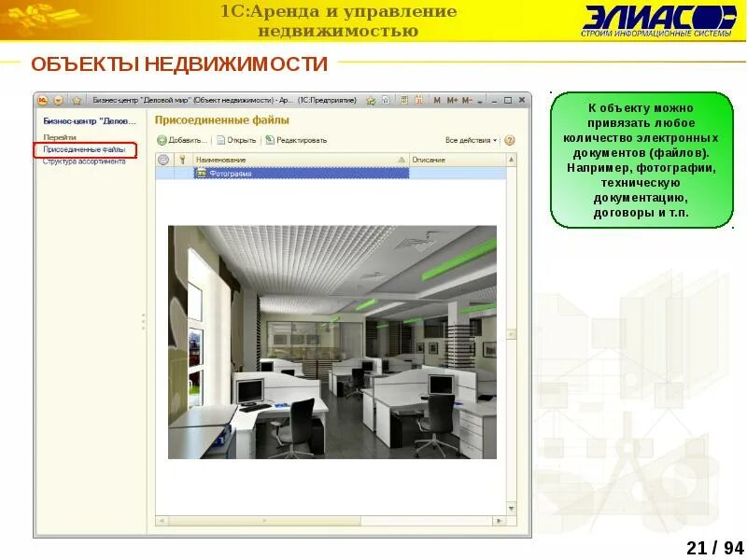Open the round main menu dropdown in title bar
Image resolution: width=747 pixels, height=560 pixels.
(x=58, y=101)
